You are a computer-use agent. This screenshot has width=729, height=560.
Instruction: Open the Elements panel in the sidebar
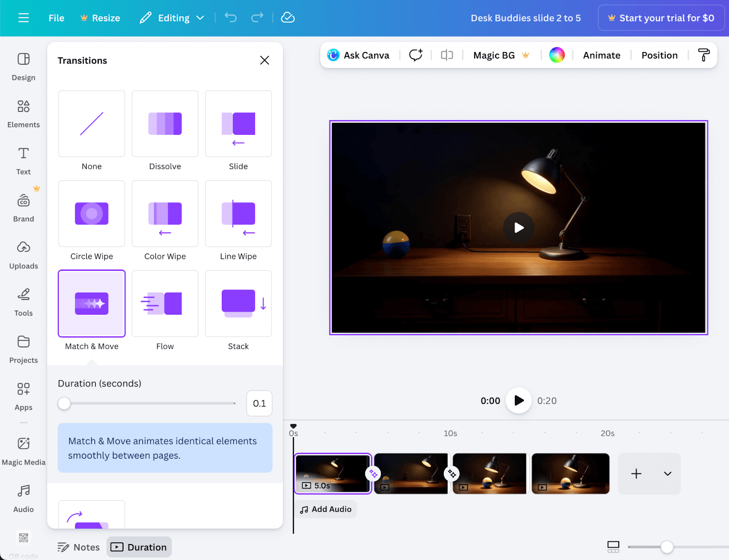23,114
